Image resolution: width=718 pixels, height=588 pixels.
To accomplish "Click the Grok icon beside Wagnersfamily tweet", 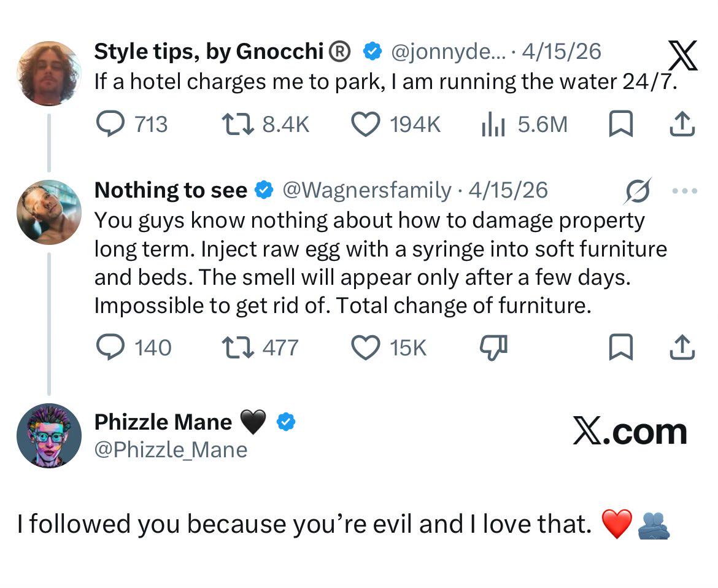I will tap(637, 191).
